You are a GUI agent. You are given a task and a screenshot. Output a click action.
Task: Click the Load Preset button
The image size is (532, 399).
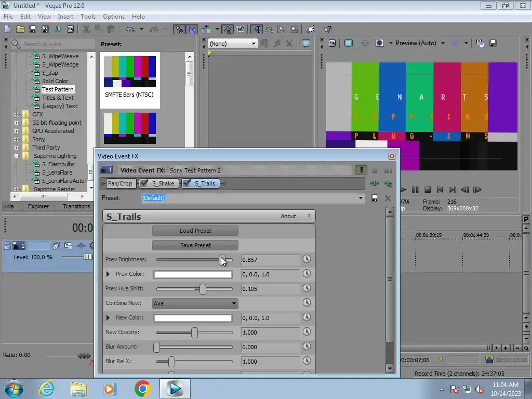[x=195, y=231]
